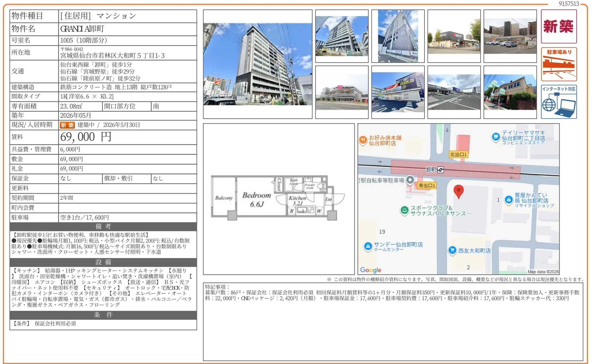Click the 礼金 key money value 69,000円
The width and height of the screenshot is (592, 364).
[x=71, y=169]
